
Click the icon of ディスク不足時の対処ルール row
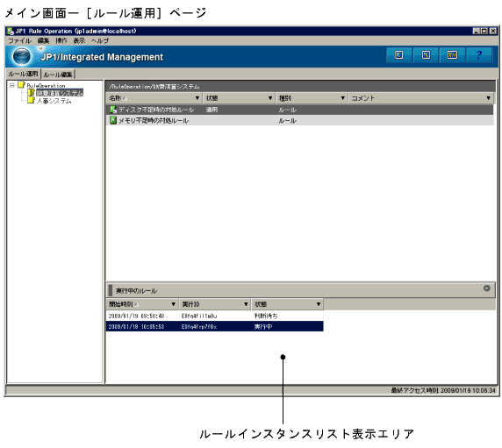pyautogui.click(x=113, y=110)
